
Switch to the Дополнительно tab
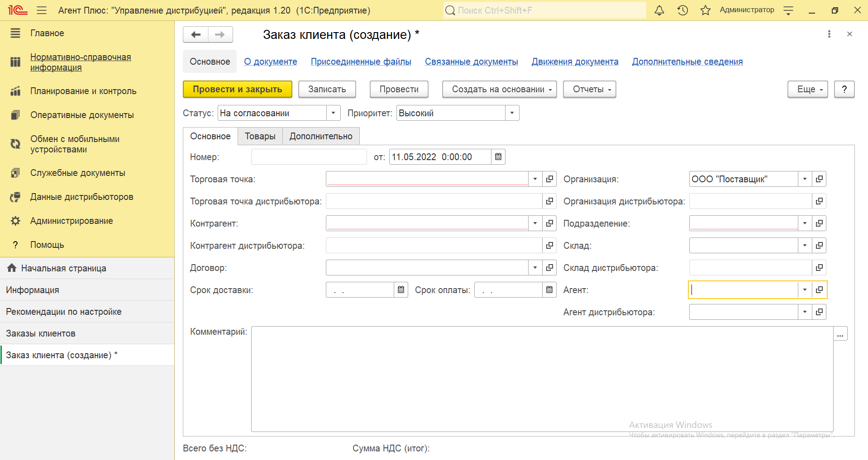click(x=321, y=136)
